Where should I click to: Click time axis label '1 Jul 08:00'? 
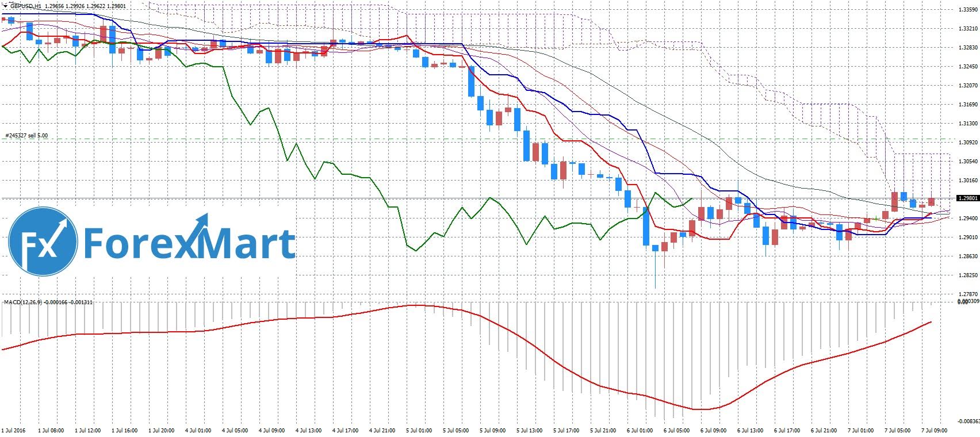coord(51,430)
